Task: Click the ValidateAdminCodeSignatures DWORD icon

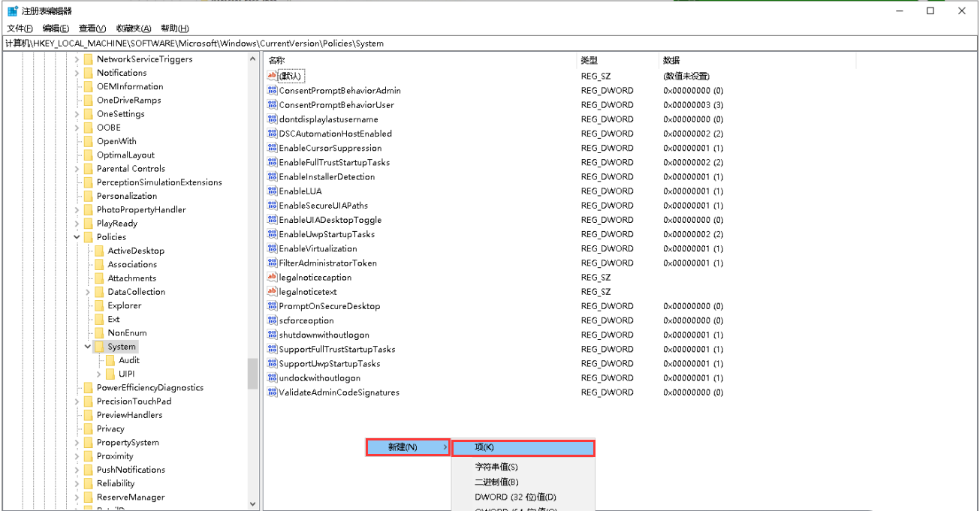Action: click(x=272, y=392)
